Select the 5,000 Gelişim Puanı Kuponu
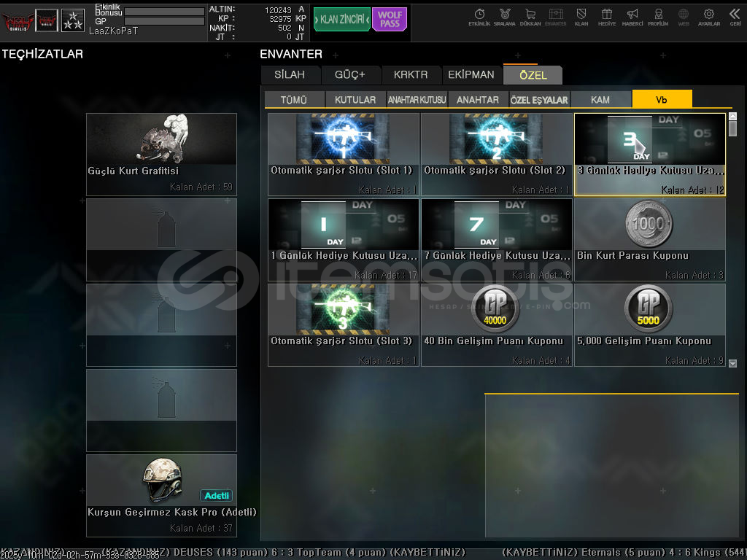This screenshot has width=747, height=560. click(x=650, y=324)
